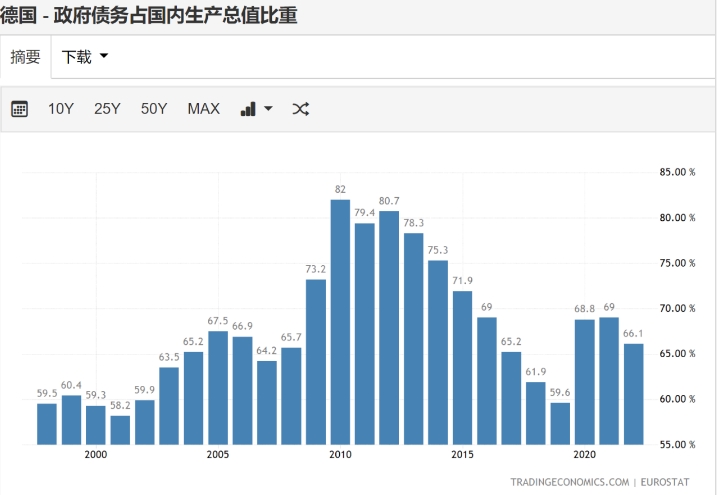The image size is (717, 495).
Task: Click the 70.00 % axis label
Action: pos(677,309)
